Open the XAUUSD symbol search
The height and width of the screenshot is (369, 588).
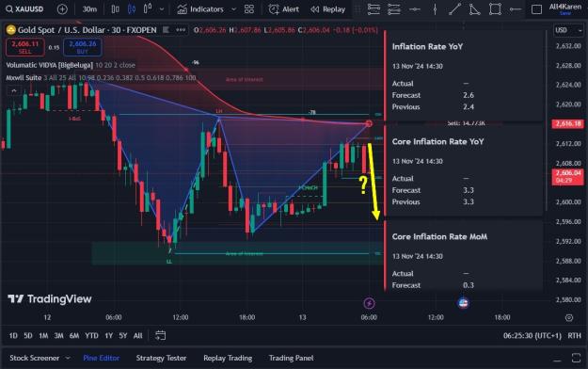point(24,9)
